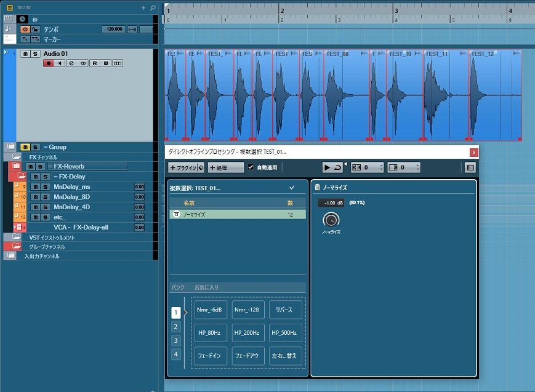Click the ruler track clock icon
Viewport: 535px width, 392px height.
[23, 19]
